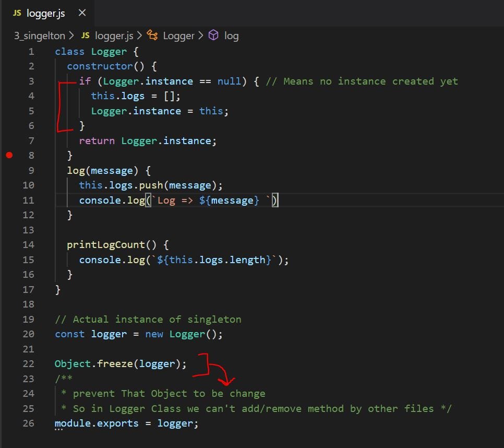Expand chevron after 3_singelton breadcrumb
This screenshot has height=448, width=504.
71,36
